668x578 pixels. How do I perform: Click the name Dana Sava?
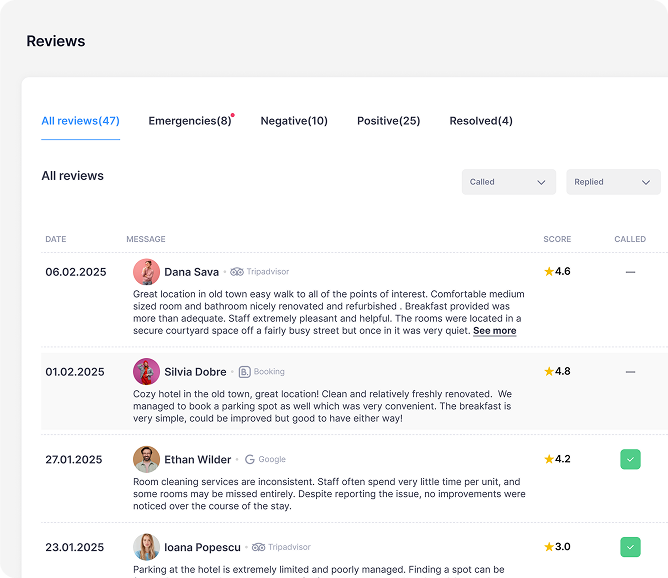[192, 272]
